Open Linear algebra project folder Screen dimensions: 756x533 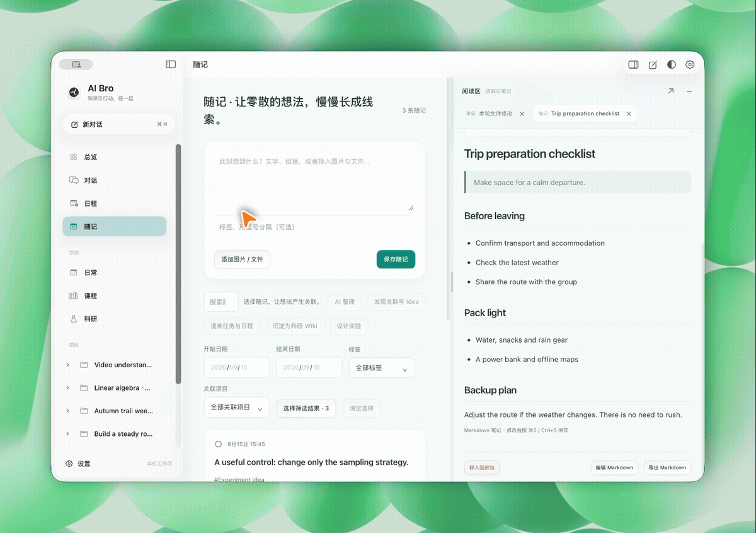117,388
